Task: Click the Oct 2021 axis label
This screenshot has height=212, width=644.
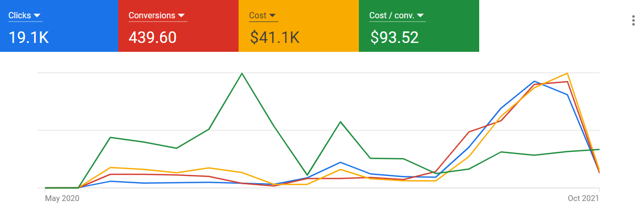Action: pyautogui.click(x=583, y=198)
